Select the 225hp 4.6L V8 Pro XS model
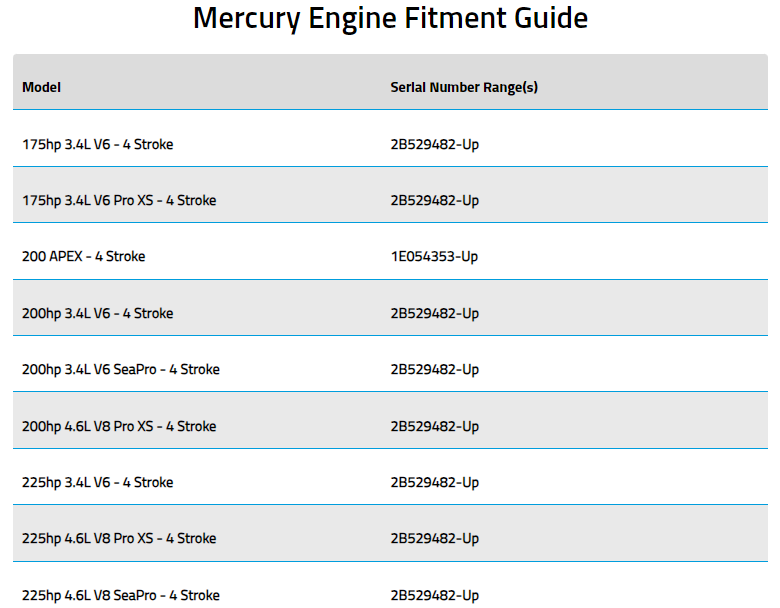This screenshot has height=608, width=780. click(118, 538)
